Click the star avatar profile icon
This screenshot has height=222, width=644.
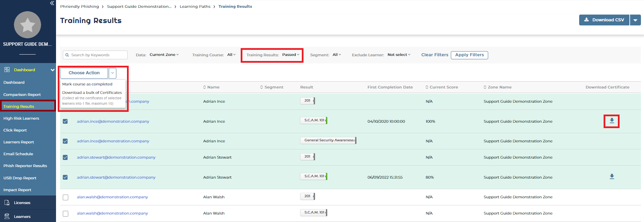(x=27, y=25)
